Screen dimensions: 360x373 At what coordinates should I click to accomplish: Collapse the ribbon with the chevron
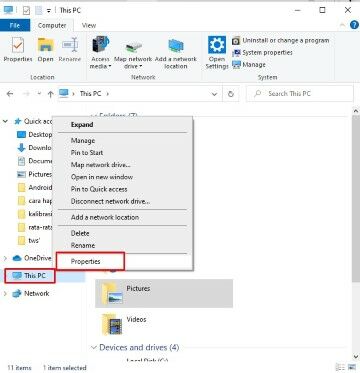point(342,25)
